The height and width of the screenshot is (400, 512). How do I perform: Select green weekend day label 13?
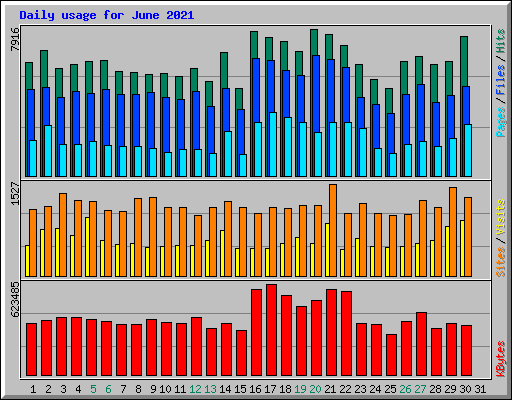click(x=210, y=389)
